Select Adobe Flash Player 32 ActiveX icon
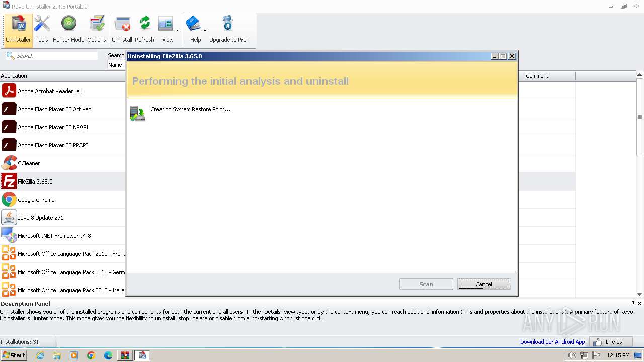This screenshot has width=644, height=362. pos(9,109)
